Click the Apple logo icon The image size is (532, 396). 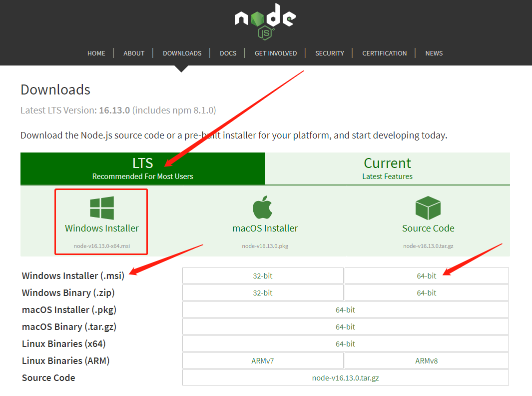263,207
